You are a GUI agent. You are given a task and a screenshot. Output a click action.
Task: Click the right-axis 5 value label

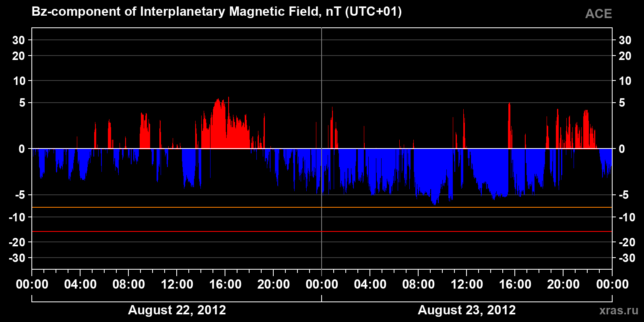[622, 103]
